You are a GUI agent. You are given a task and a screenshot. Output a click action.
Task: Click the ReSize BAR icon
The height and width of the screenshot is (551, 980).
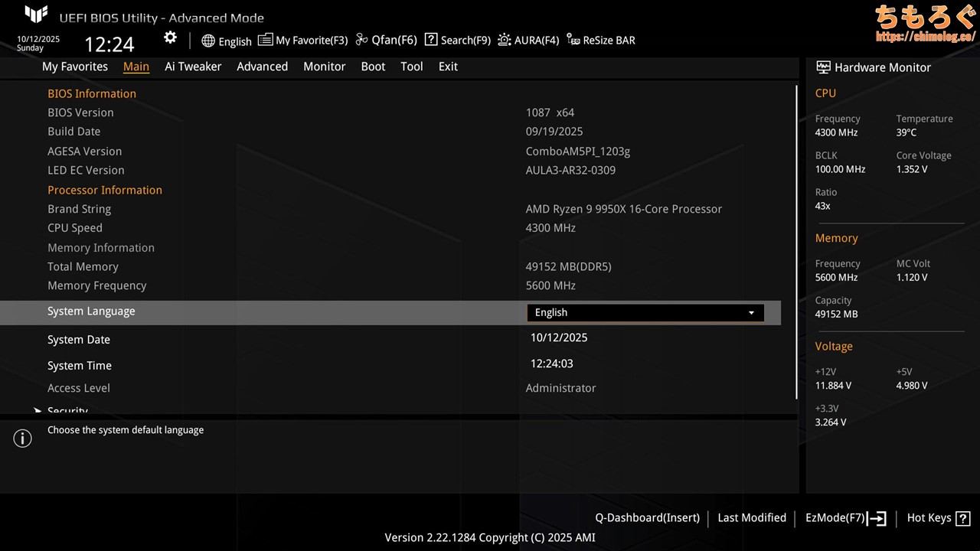click(573, 40)
